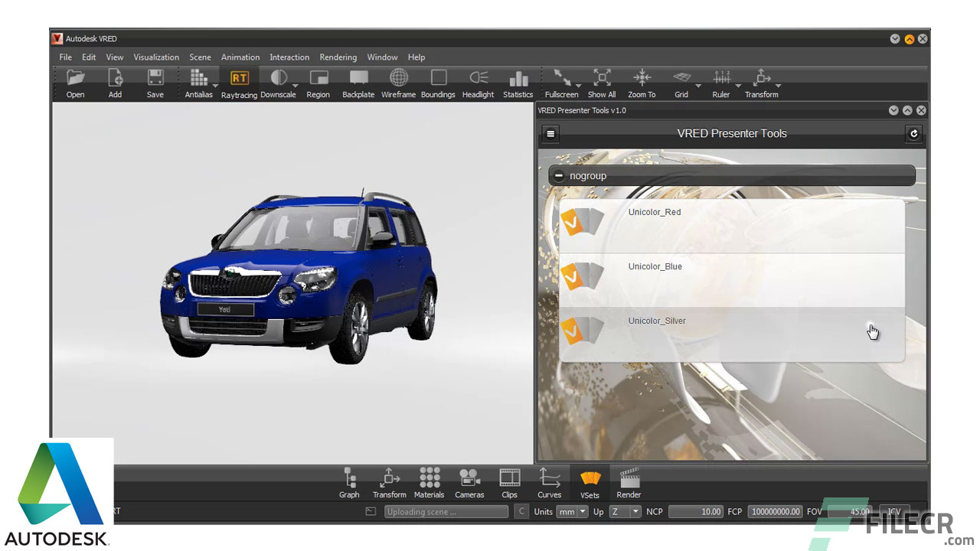
Task: Save the scene via Save icon
Action: [155, 77]
